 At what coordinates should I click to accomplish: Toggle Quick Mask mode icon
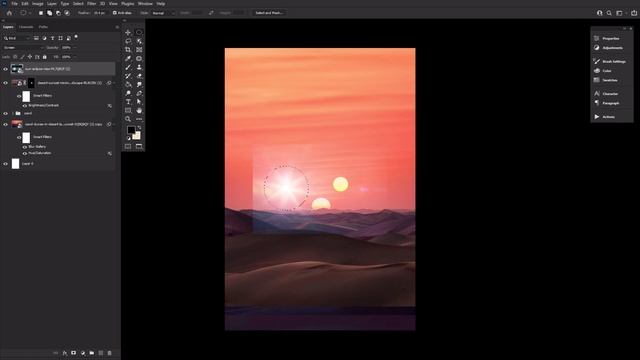(x=128, y=146)
